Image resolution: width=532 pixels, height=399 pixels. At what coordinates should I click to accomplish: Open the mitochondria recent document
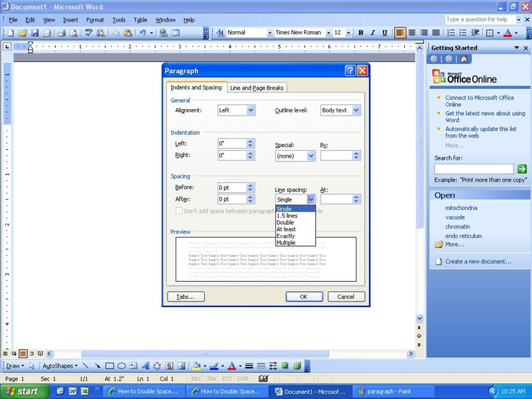click(x=461, y=208)
